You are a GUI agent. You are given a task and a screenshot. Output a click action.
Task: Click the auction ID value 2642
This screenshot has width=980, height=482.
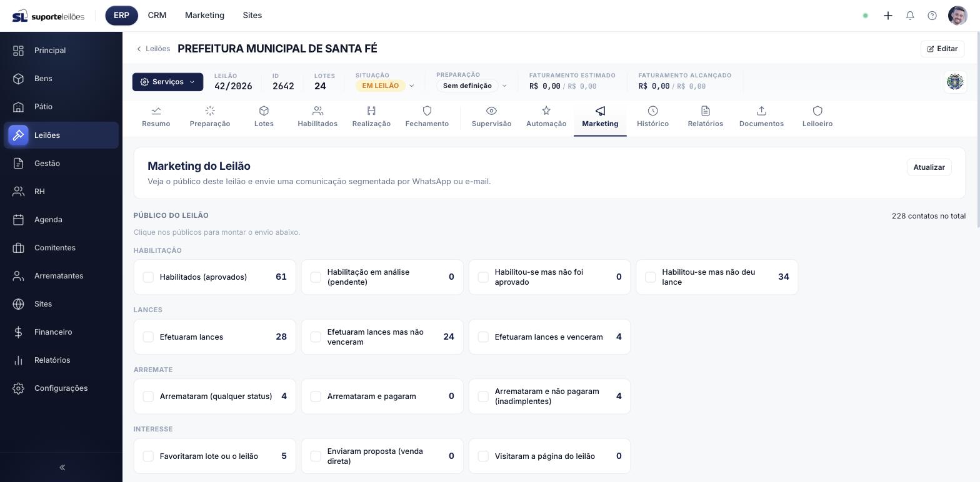(283, 86)
